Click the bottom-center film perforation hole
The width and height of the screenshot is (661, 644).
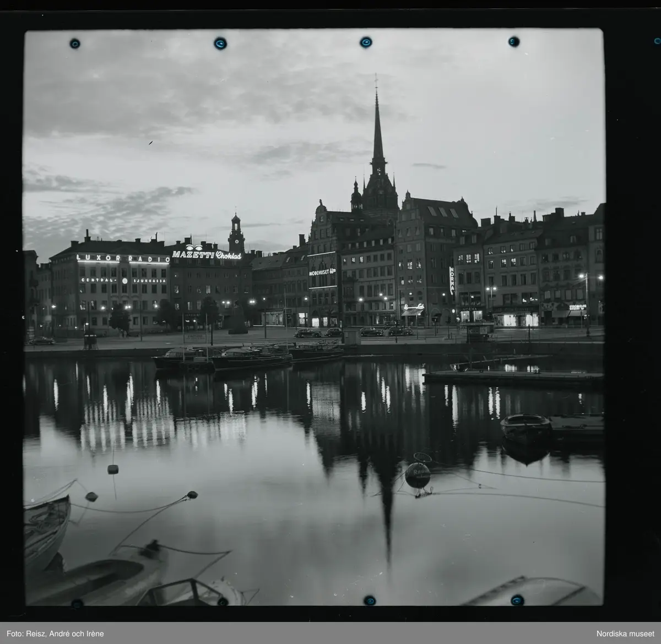(x=370, y=599)
